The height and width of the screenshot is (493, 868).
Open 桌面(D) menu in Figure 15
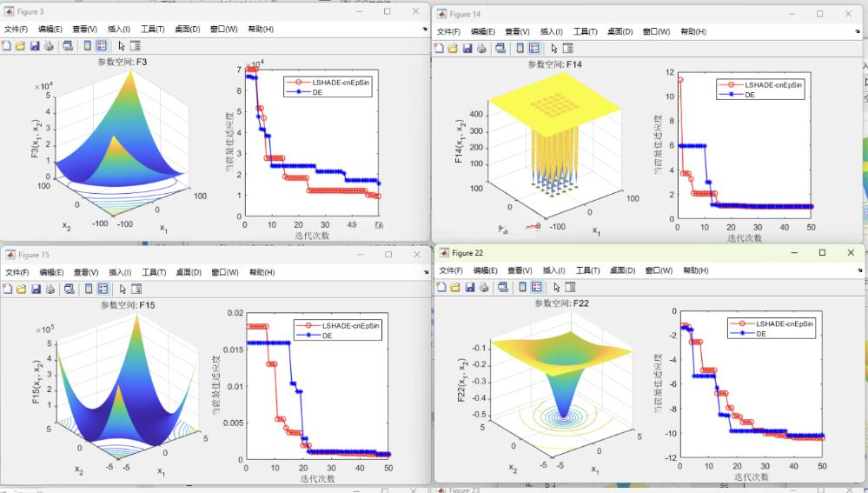[189, 272]
